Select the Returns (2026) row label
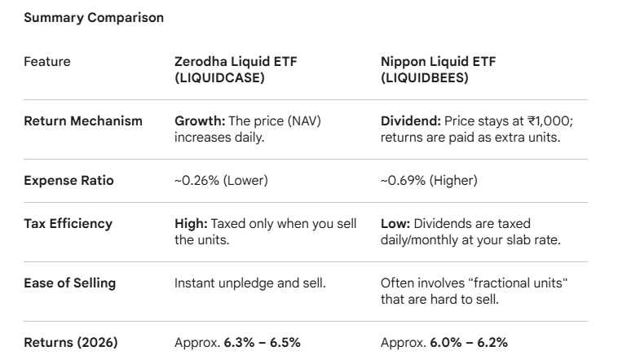Viewport: 618px width, 364px height. coord(71,342)
